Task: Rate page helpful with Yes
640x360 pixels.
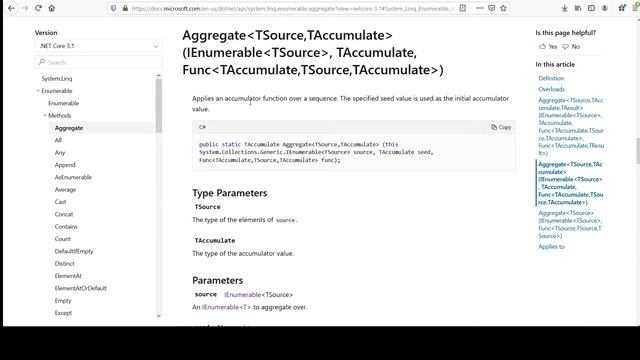Action: 548,47
